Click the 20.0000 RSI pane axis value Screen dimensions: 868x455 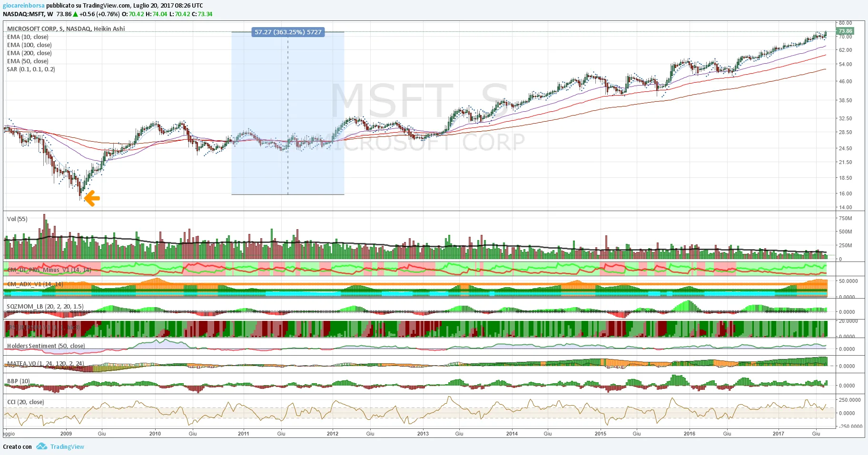[x=848, y=321]
